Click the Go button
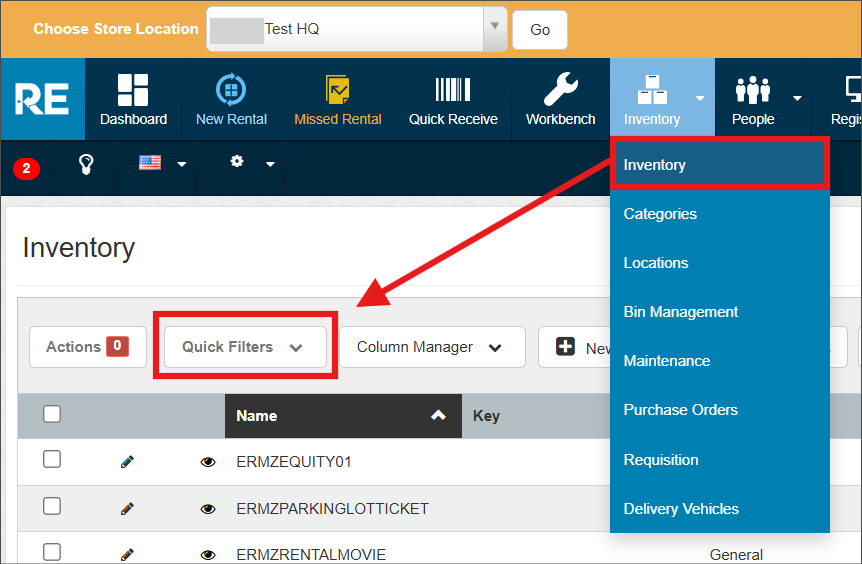Viewport: 862px width, 564px height. [540, 30]
